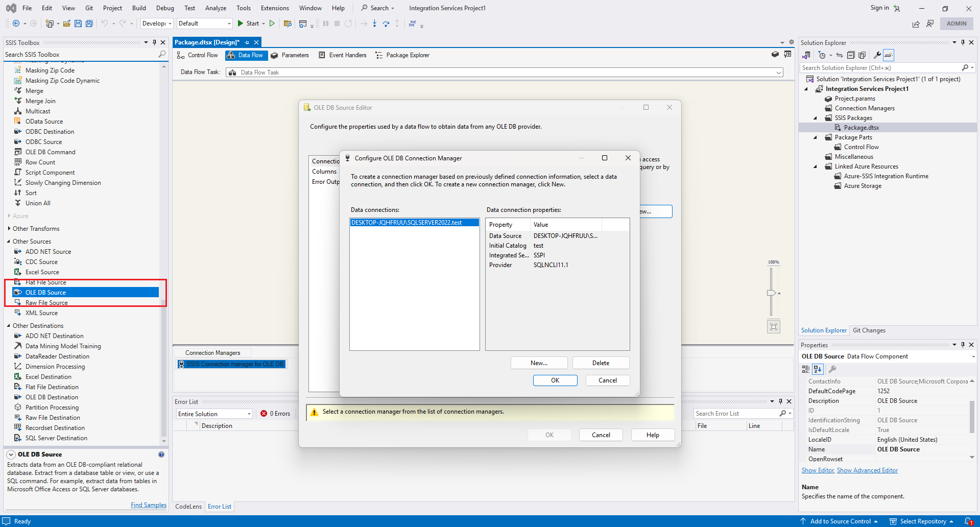Image resolution: width=980 pixels, height=527 pixels.
Task: Select Script Component in toolbox
Action: point(50,173)
